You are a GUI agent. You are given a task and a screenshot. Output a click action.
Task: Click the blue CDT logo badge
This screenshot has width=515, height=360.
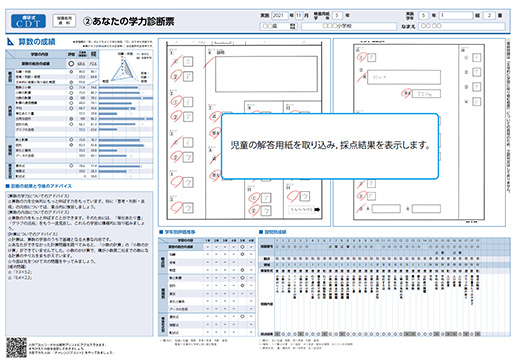[28, 21]
